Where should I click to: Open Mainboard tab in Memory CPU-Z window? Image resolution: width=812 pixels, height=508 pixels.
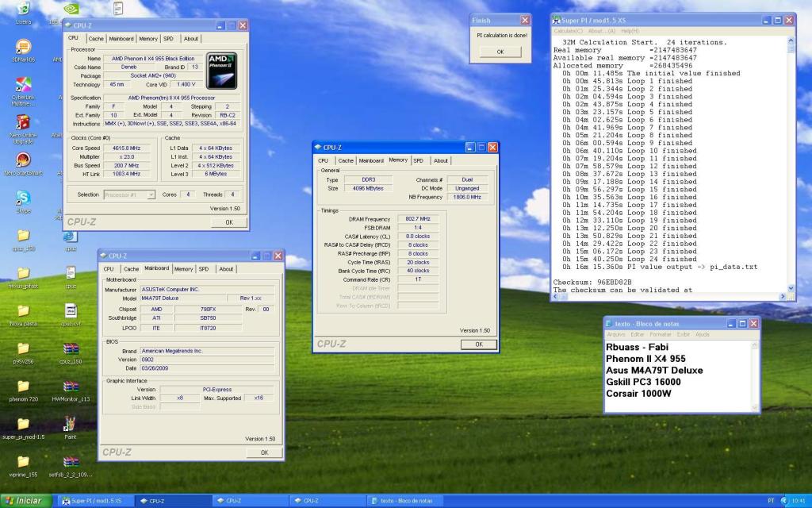[x=371, y=160]
